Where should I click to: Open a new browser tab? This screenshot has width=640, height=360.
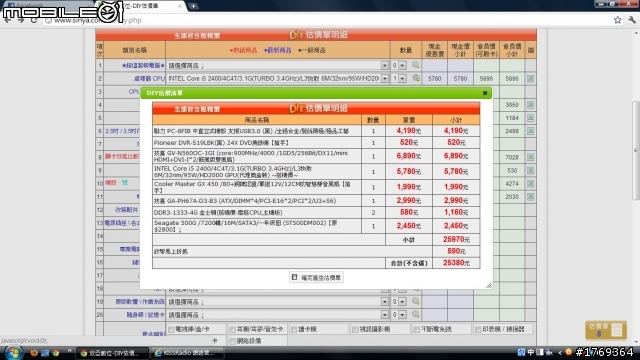point(193,6)
